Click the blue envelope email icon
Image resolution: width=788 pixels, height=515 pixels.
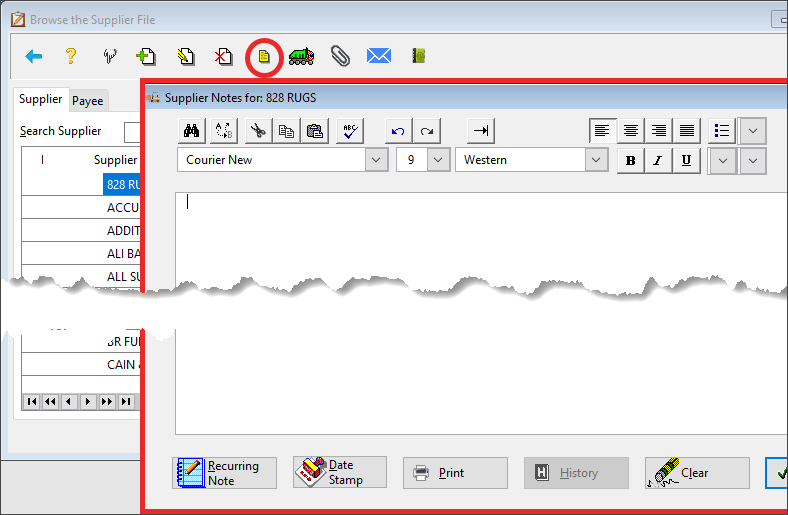pyautogui.click(x=379, y=56)
